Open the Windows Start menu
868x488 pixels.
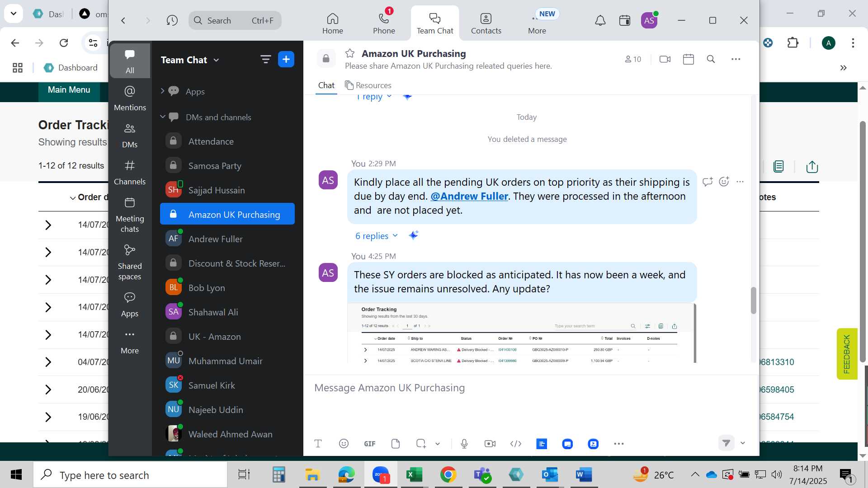(16, 475)
